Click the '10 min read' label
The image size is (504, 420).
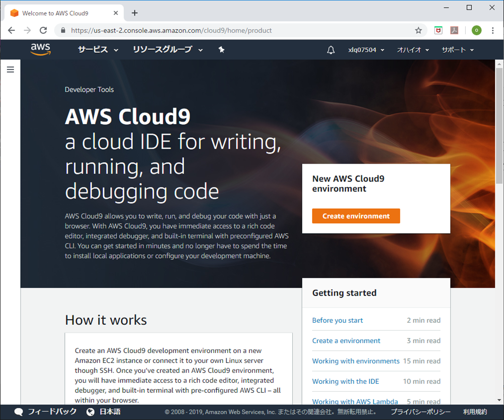(422, 381)
